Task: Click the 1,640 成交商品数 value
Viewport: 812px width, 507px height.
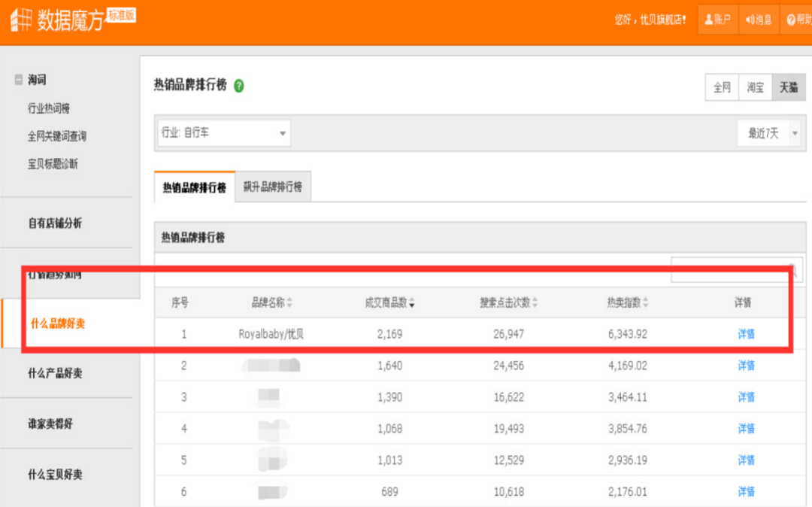Action: coord(390,366)
